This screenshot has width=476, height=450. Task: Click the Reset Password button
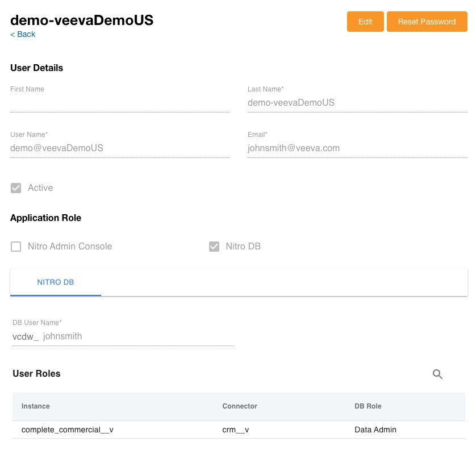[427, 22]
